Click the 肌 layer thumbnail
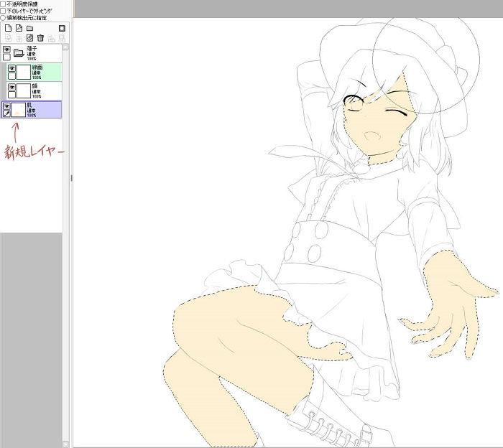 pyautogui.click(x=18, y=110)
